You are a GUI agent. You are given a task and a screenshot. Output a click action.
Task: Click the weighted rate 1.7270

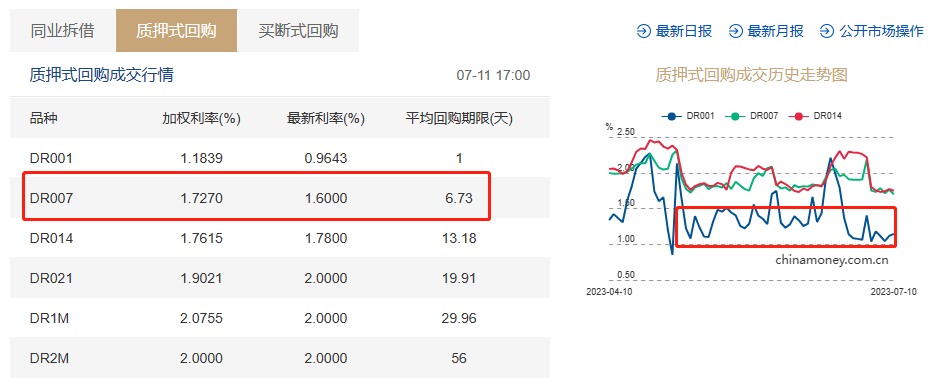pos(202,198)
